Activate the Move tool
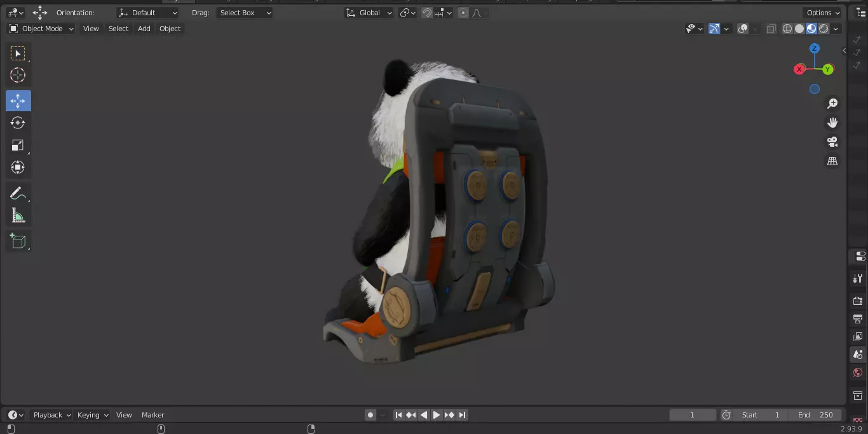This screenshot has width=868, height=434. point(18,101)
